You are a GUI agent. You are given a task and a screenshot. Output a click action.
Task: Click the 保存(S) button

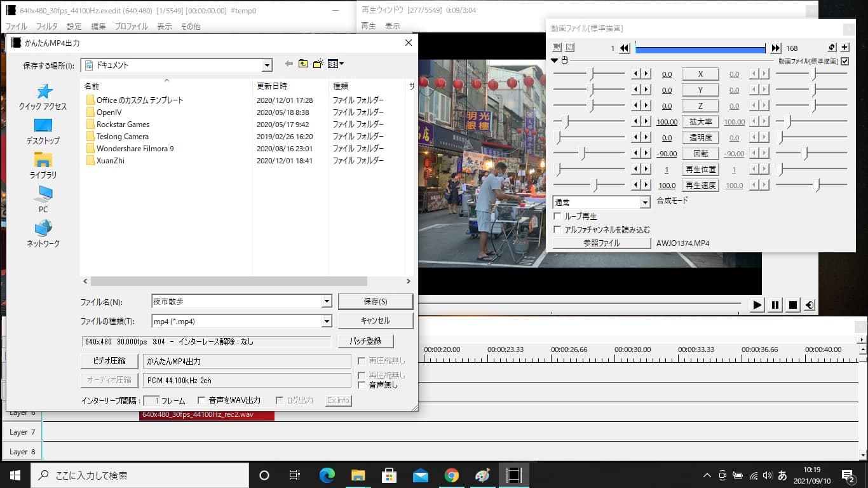[x=375, y=301]
